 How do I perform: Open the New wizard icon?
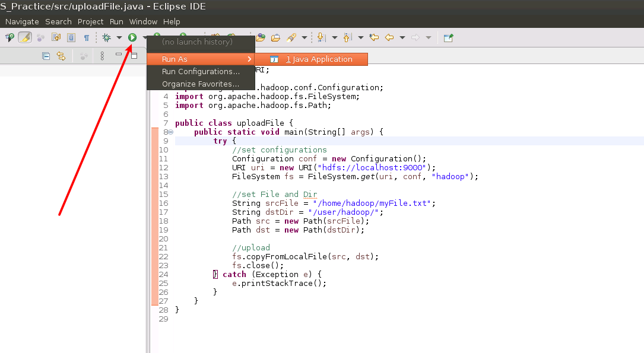[9, 37]
